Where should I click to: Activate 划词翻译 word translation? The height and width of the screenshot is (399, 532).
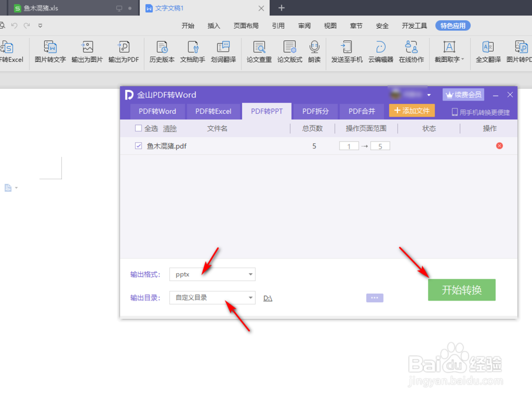(x=223, y=52)
